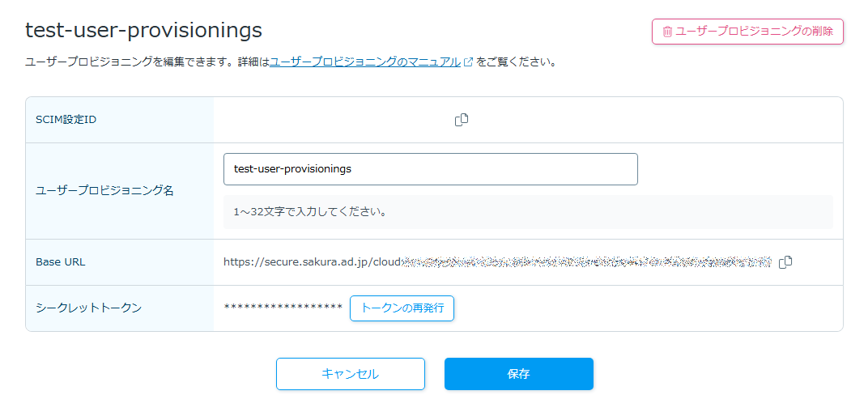Open the ユーザープロビジョニングのマニュアル link
This screenshot has height=412, width=868.
click(x=365, y=62)
